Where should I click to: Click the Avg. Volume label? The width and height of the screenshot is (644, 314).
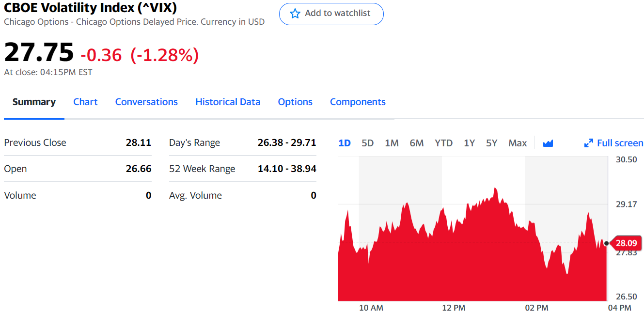(195, 195)
